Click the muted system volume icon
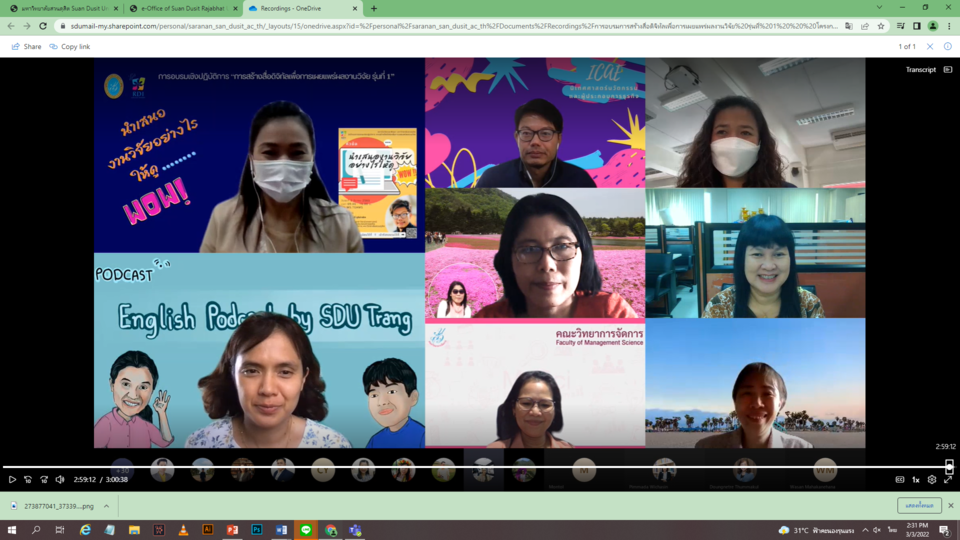960x540 pixels. 877,530
